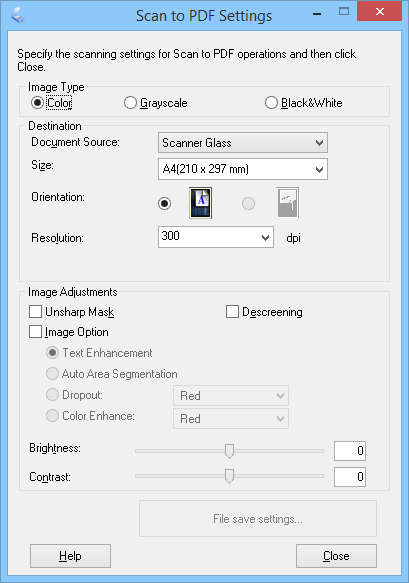409x583 pixels.
Task: Choose the Black&White image type
Action: coord(303,103)
